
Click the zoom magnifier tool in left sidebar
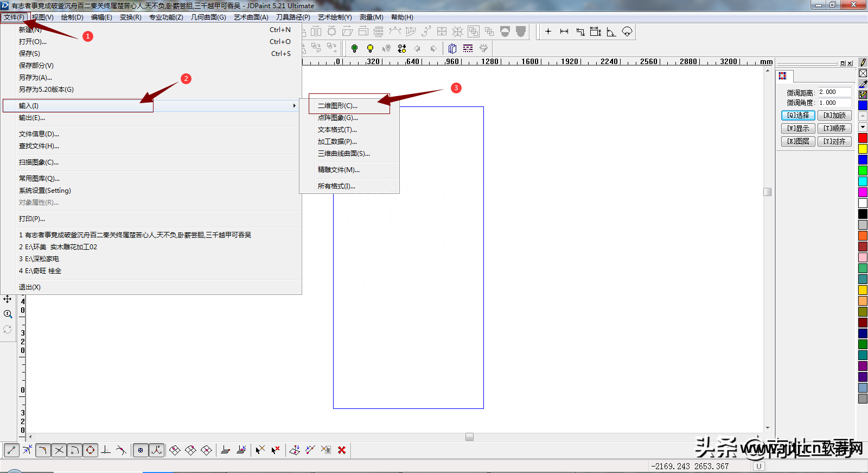(8, 314)
